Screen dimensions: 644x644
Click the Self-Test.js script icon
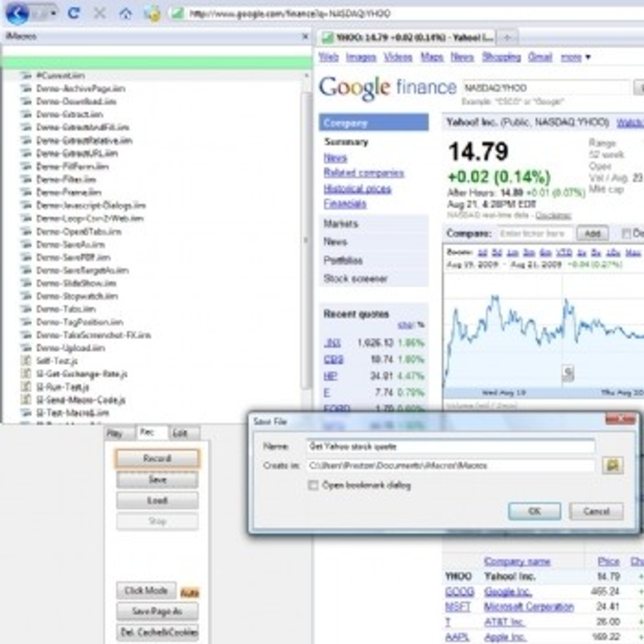pyautogui.click(x=26, y=361)
